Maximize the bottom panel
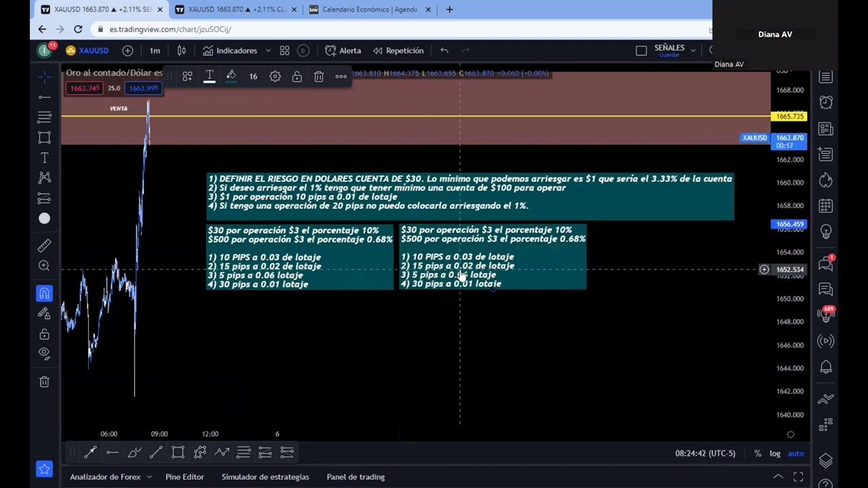This screenshot has width=868, height=488. 798,477
